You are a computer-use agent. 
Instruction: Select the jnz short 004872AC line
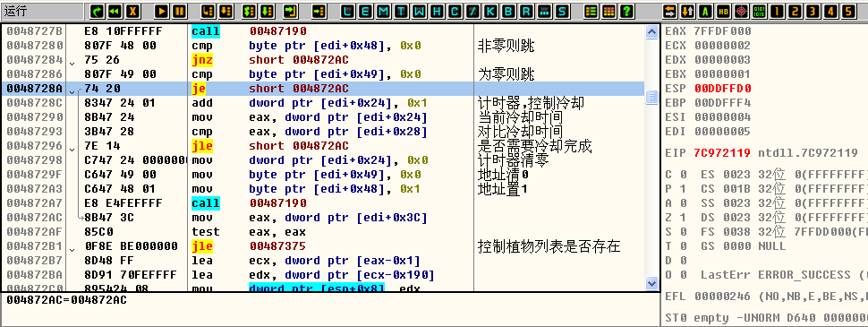[323, 60]
